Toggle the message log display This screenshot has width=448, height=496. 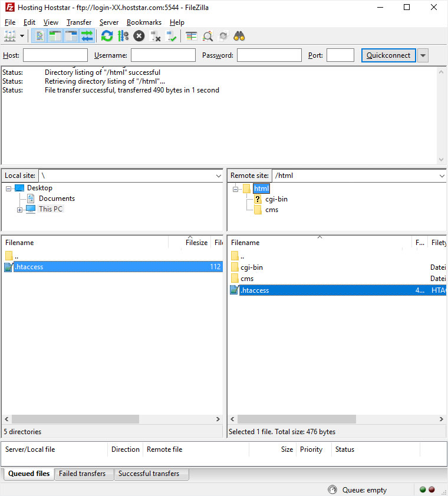tap(39, 36)
